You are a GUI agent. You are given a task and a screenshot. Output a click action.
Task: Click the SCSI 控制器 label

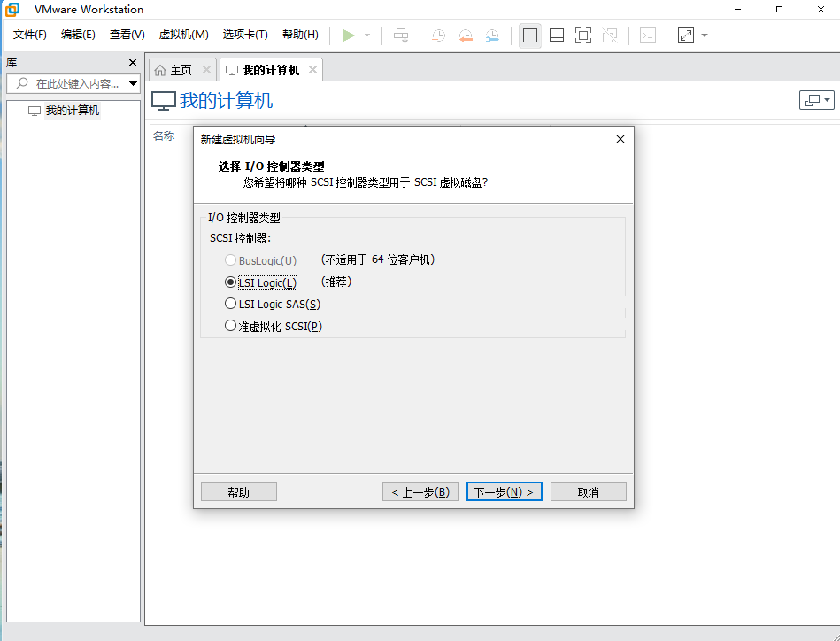tap(240, 238)
